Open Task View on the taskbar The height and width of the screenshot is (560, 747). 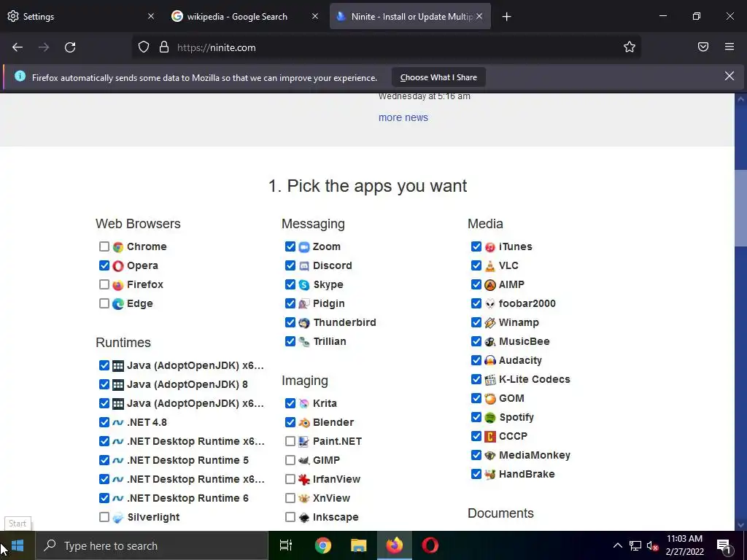click(286, 545)
